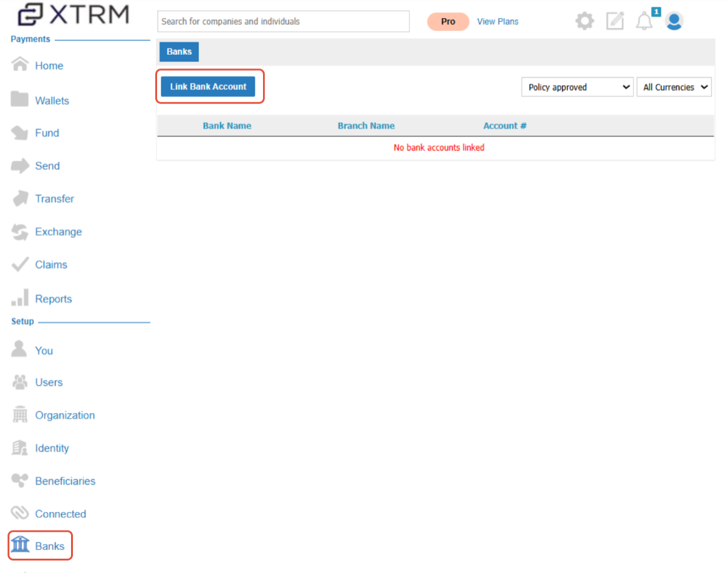728x573 pixels.
Task: Click the notification count badge
Action: click(x=656, y=12)
